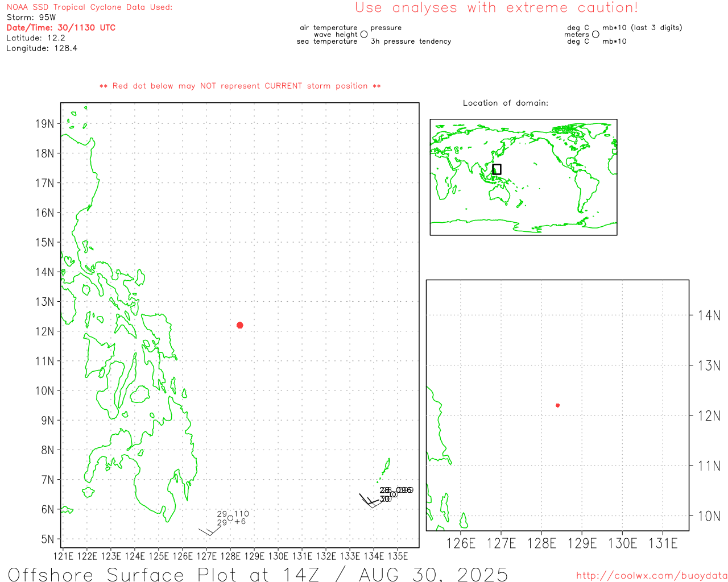
Task: Click '121E' longitude label on main map
Action: (63, 556)
